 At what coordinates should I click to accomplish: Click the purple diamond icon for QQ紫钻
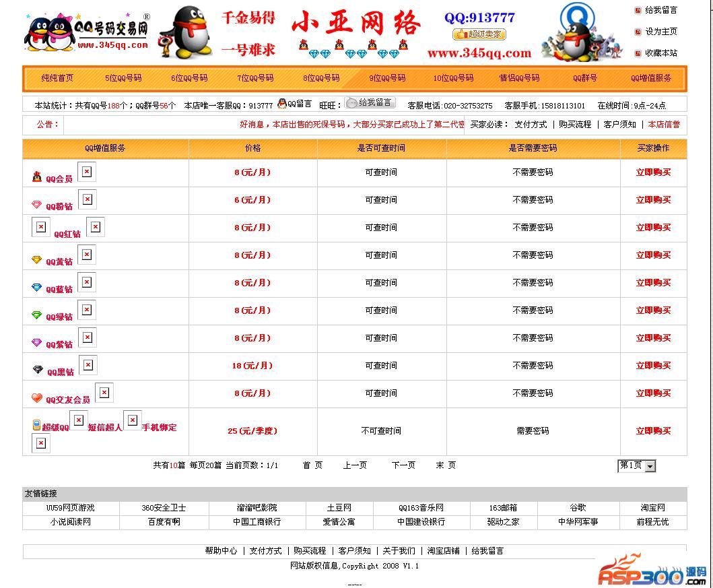tap(37, 342)
